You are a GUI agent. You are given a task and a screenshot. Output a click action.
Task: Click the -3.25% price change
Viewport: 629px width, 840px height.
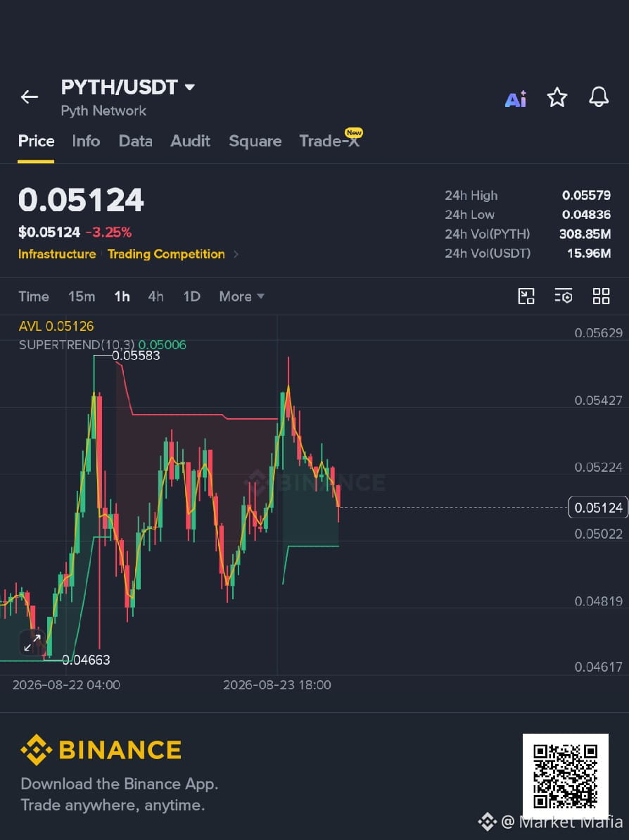point(108,232)
